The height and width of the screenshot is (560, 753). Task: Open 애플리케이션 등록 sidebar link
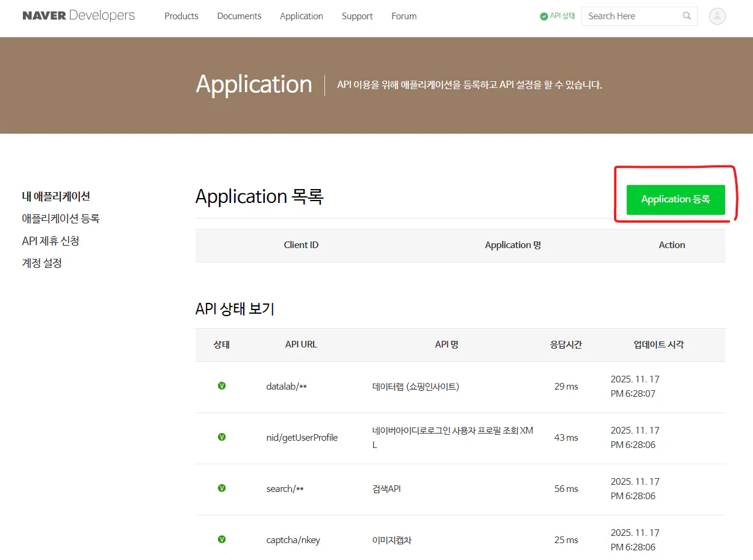pyautogui.click(x=61, y=219)
